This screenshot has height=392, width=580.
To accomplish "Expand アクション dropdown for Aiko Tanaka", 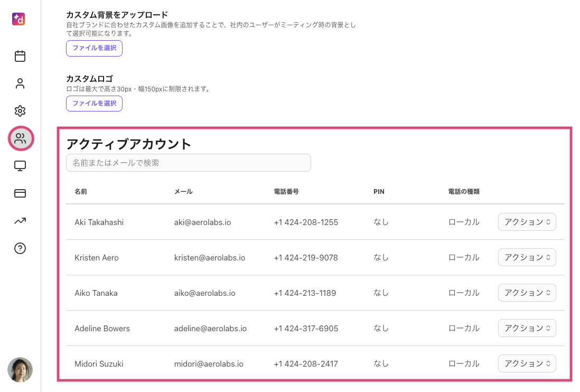I will click(527, 293).
